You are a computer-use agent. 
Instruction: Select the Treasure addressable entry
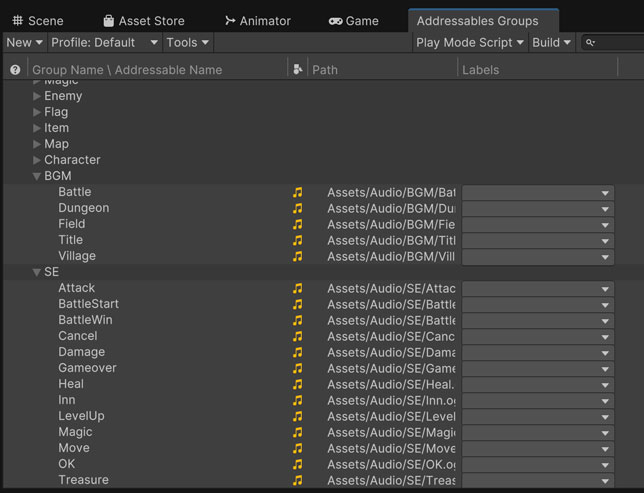click(x=83, y=480)
